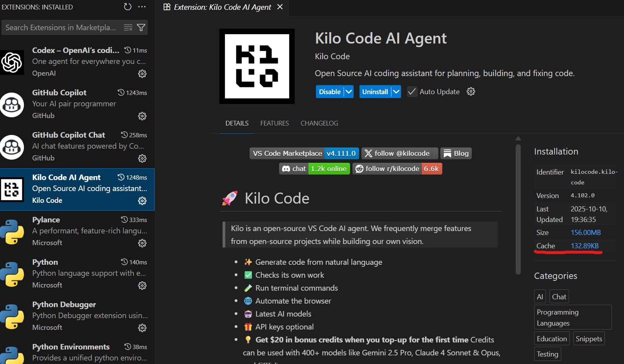Open the AI category tag
Screen dimensions: 624x364
coord(540,297)
